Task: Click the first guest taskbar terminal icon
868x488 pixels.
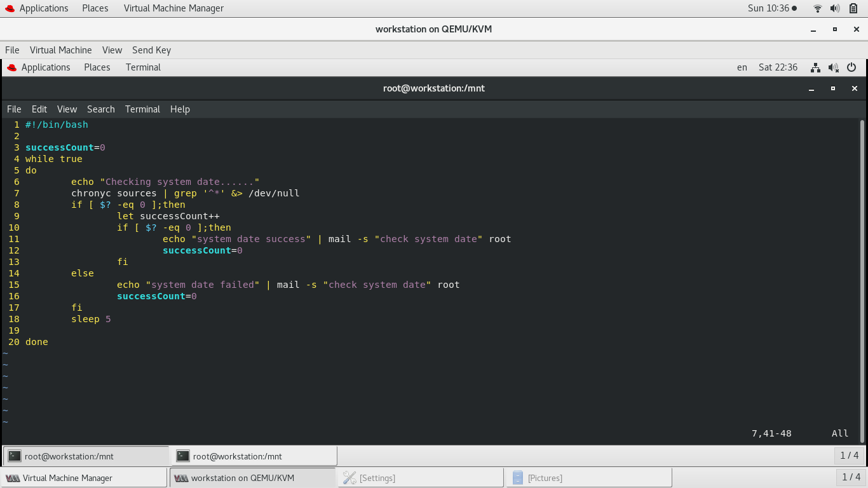Action: coord(15,456)
